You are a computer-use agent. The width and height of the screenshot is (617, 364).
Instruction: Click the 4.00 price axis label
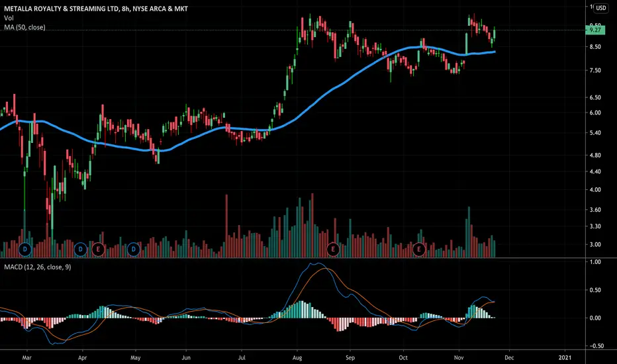click(595, 190)
